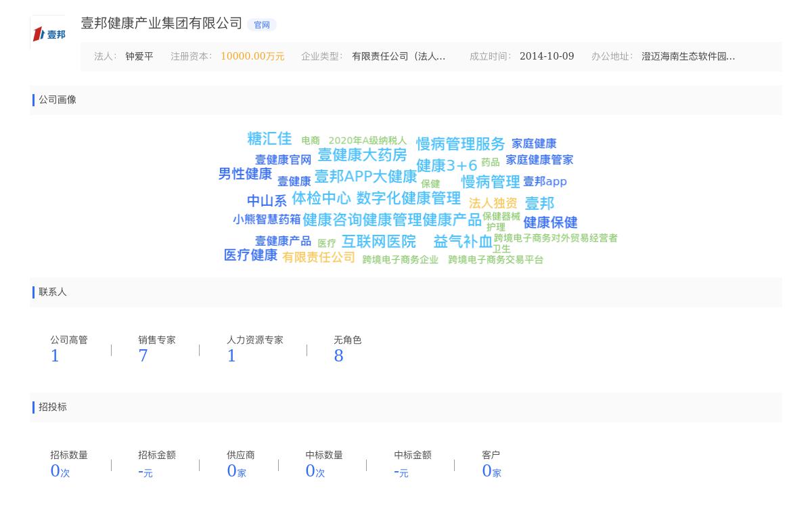Click the 壹健康产品 tag
Screen dimensions: 812x509
pos(283,242)
